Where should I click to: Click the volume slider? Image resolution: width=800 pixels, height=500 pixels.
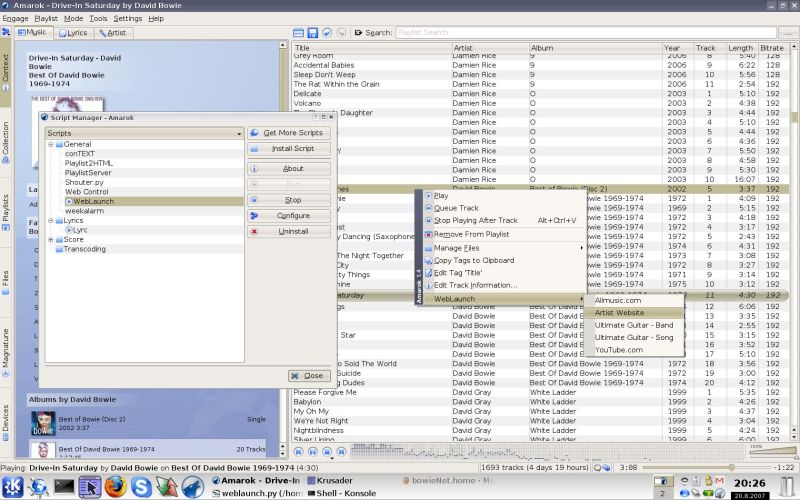pos(772,451)
